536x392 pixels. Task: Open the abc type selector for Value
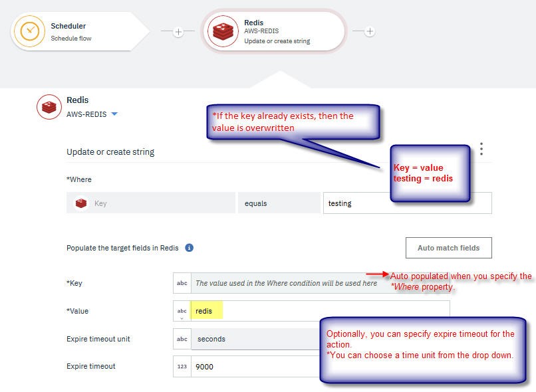pyautogui.click(x=182, y=311)
